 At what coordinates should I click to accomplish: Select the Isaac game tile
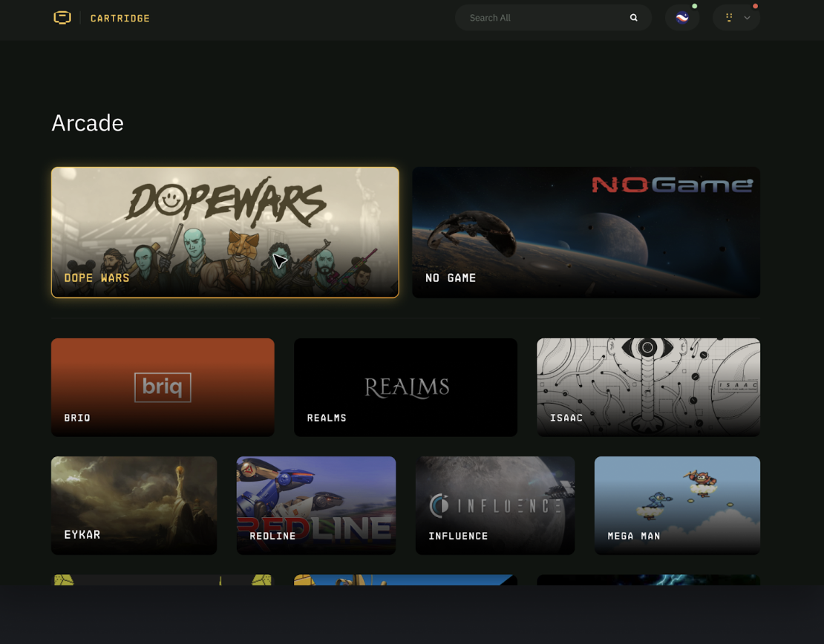click(x=648, y=387)
